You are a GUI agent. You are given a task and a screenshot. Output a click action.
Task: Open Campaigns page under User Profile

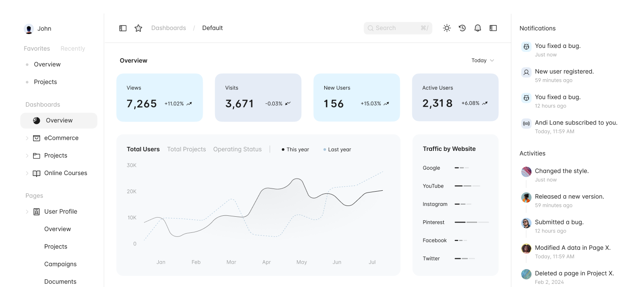[60, 264]
